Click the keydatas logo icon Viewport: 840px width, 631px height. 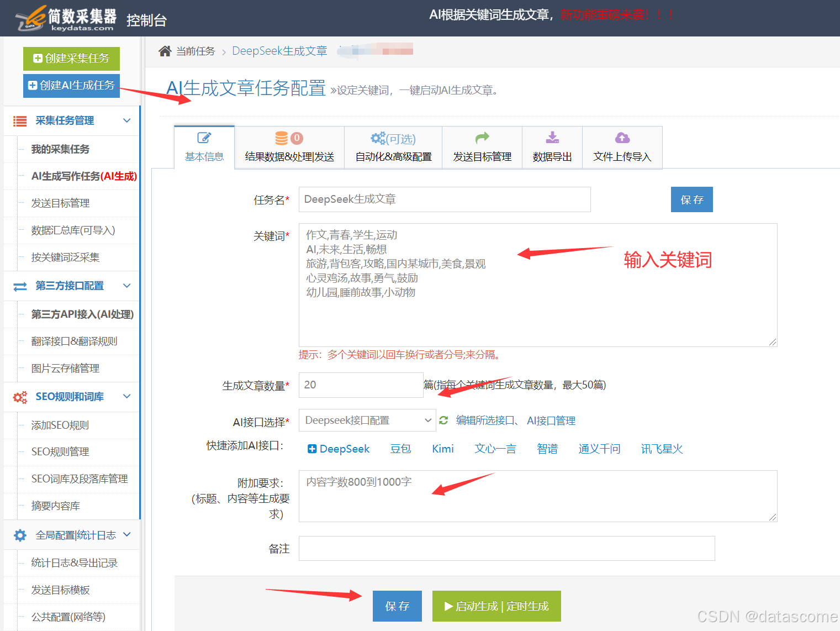click(x=30, y=18)
